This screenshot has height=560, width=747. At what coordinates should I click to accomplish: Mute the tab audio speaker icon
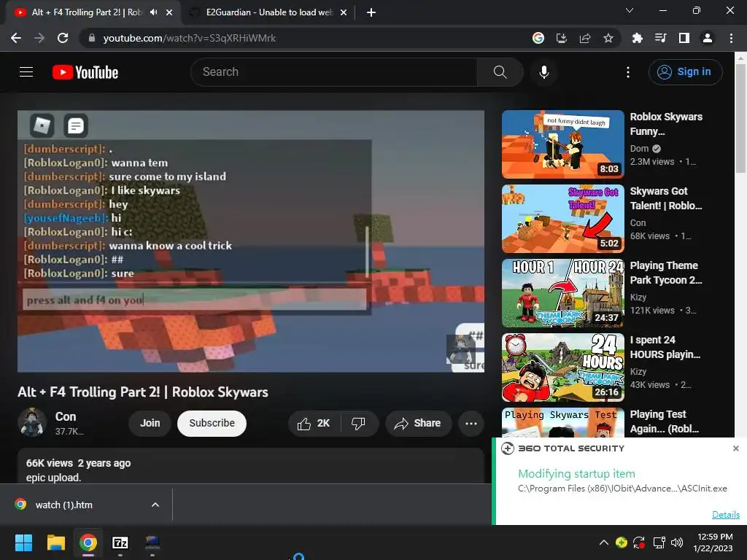pos(153,12)
